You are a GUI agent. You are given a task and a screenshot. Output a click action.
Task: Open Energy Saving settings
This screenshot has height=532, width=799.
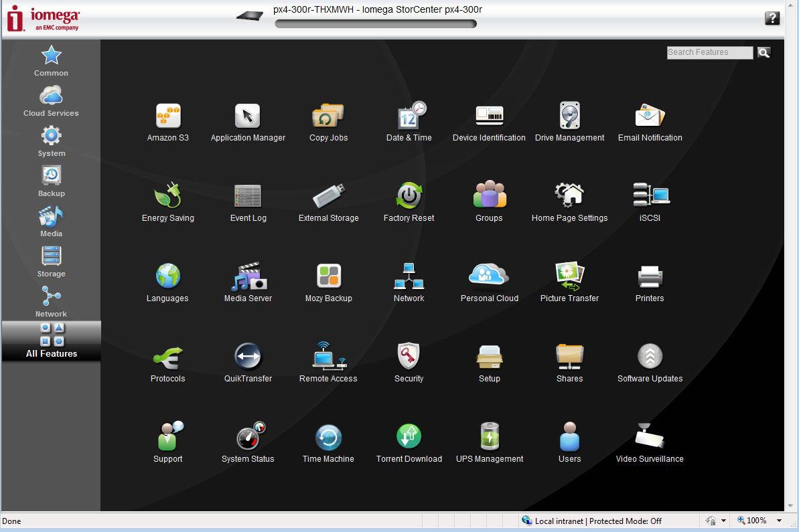tap(167, 203)
